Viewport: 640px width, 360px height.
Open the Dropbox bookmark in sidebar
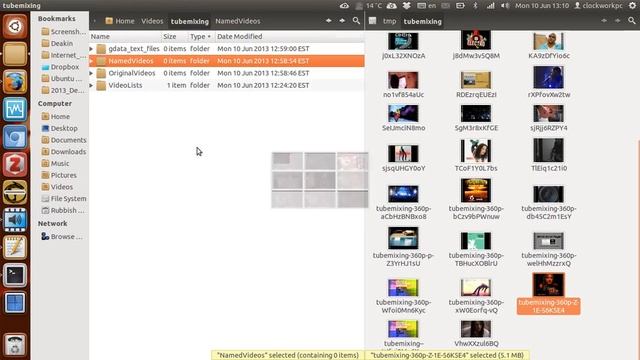[60, 67]
